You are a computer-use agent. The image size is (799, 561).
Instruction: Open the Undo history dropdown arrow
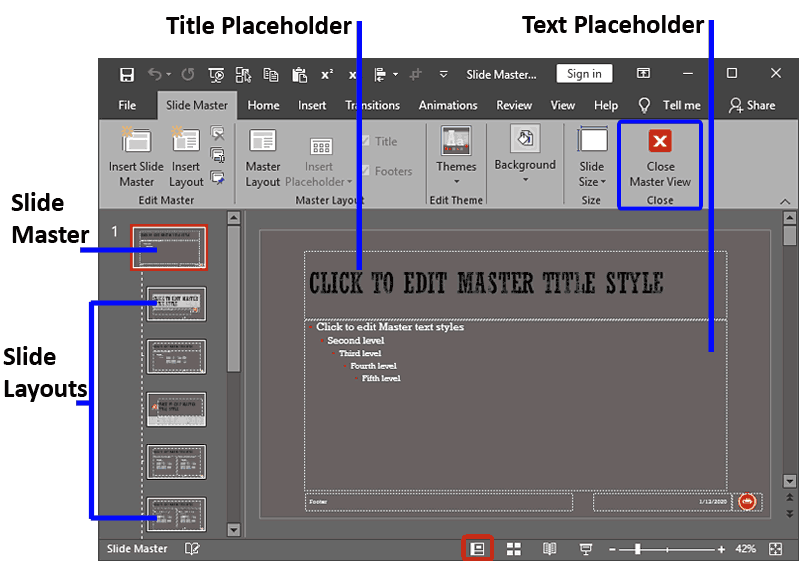click(x=169, y=75)
